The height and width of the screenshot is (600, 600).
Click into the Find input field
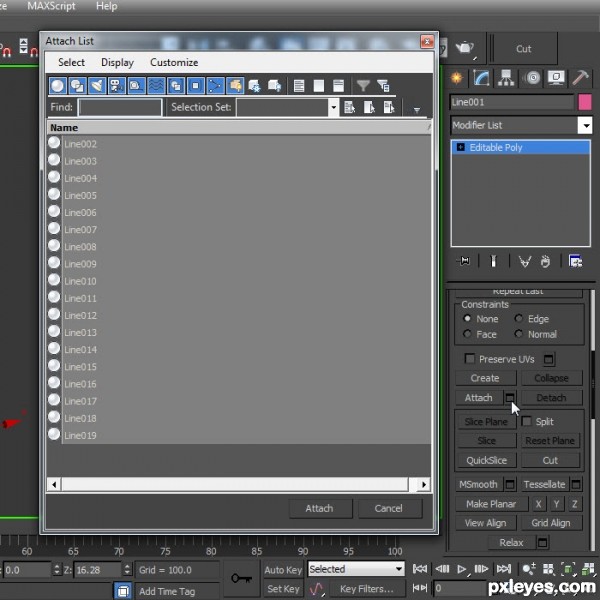(120, 108)
